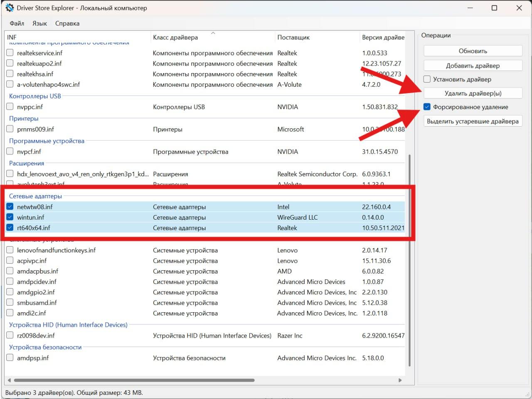Image resolution: width=532 pixels, height=399 pixels.
Task: Open the Справка menu
Action: 67,23
